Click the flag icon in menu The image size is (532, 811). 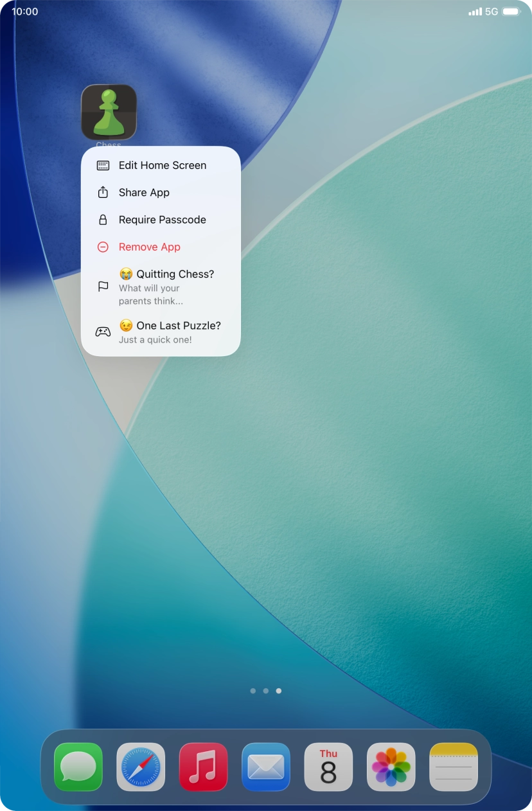(x=103, y=287)
